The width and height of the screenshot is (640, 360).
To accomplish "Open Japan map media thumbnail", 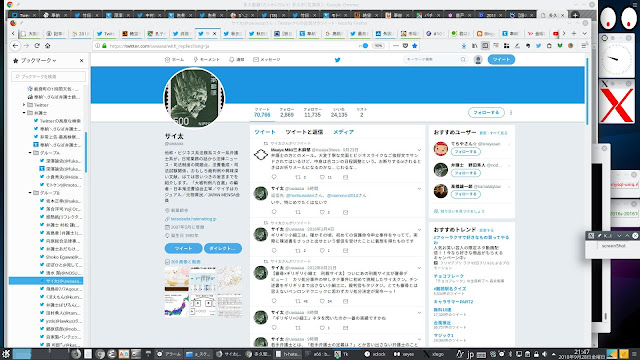I will point(177,304).
